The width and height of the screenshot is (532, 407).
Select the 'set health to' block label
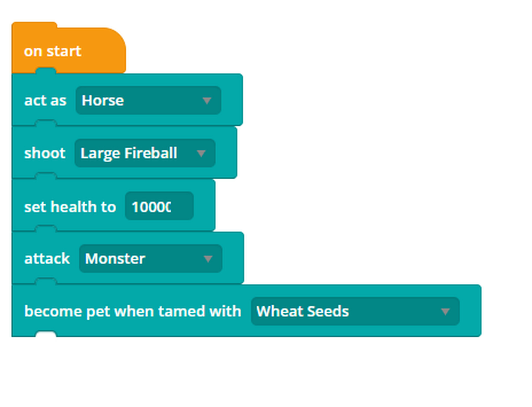pyautogui.click(x=70, y=207)
